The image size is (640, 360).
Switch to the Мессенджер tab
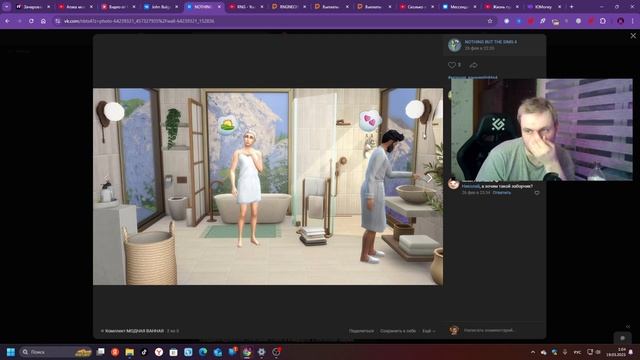coord(459,7)
